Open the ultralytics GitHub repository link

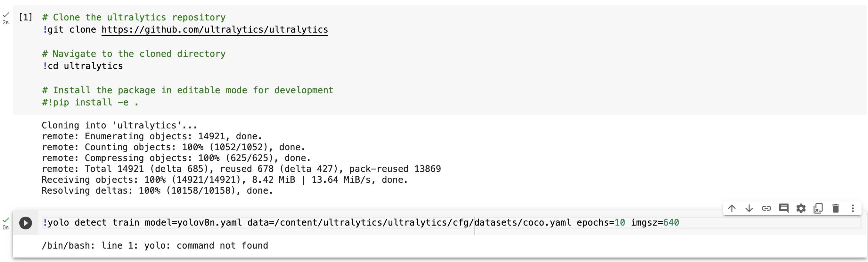coord(214,30)
